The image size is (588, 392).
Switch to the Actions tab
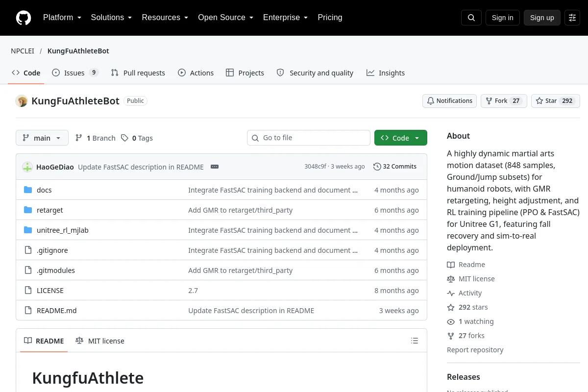(x=196, y=73)
